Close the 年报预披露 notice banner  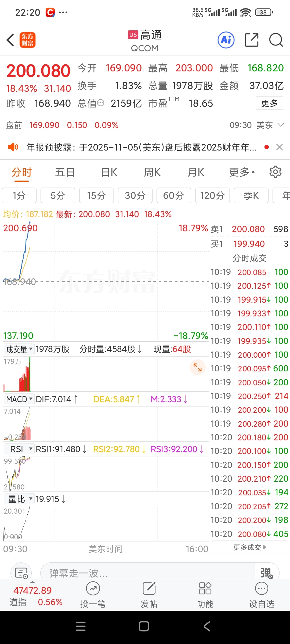pyautogui.click(x=280, y=147)
